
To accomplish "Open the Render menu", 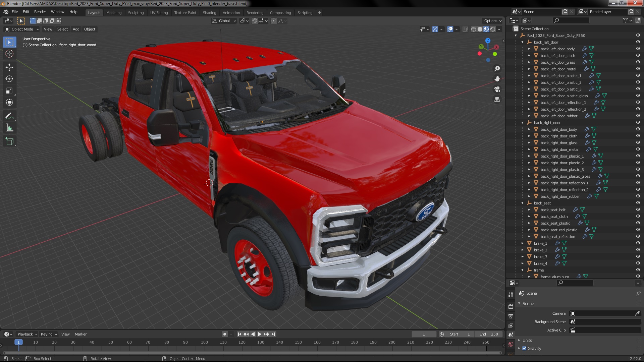I will (x=40, y=12).
